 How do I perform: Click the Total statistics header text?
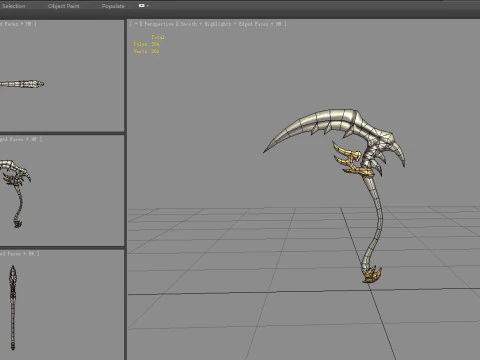[158, 37]
